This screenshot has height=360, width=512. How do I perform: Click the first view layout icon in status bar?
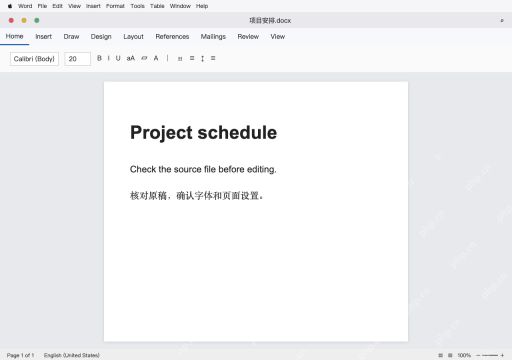pyautogui.click(x=441, y=355)
